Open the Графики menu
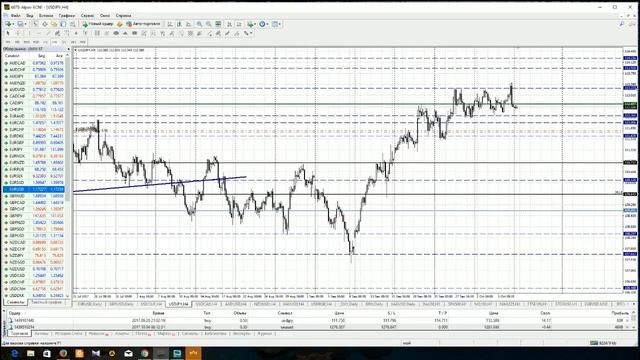Screen dimensions: 640x360 (x=67, y=16)
